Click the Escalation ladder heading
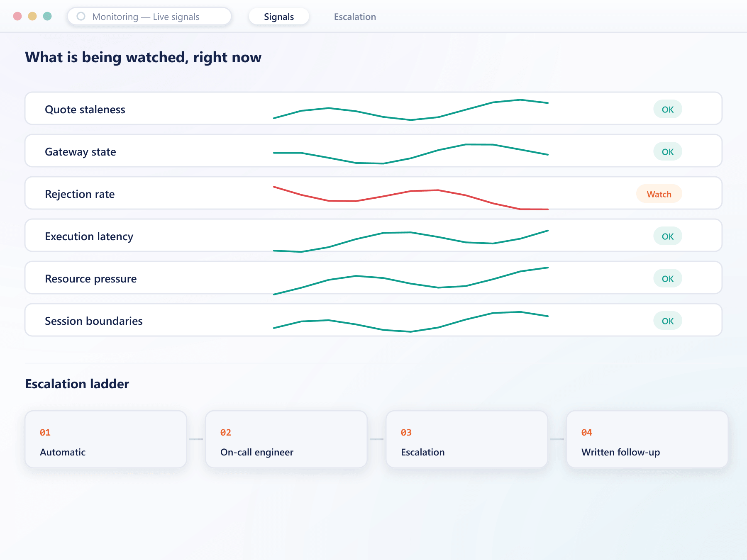The height and width of the screenshot is (560, 747). point(77,384)
